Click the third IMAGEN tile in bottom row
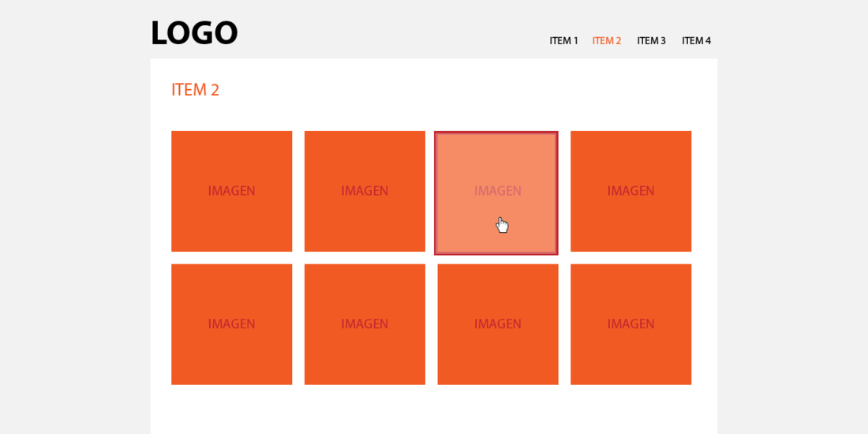Viewport: 868px width, 434px height. 498,324
